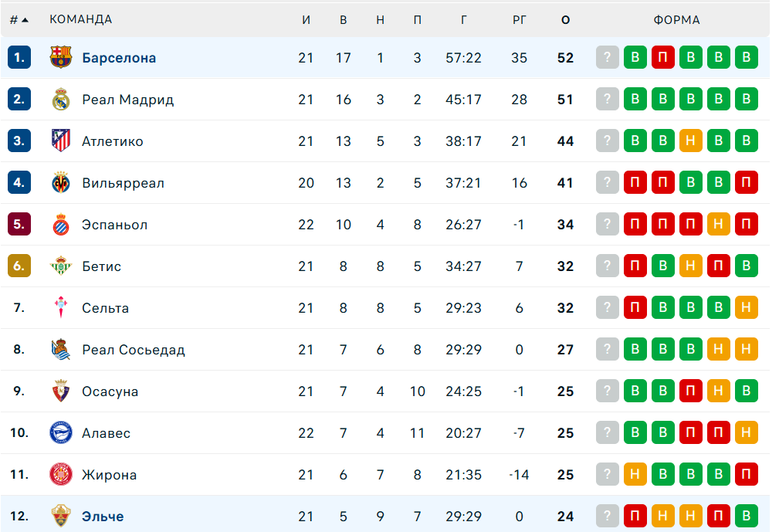Click the Barcelona club crest icon
The height and width of the screenshot is (532, 779).
(60, 57)
